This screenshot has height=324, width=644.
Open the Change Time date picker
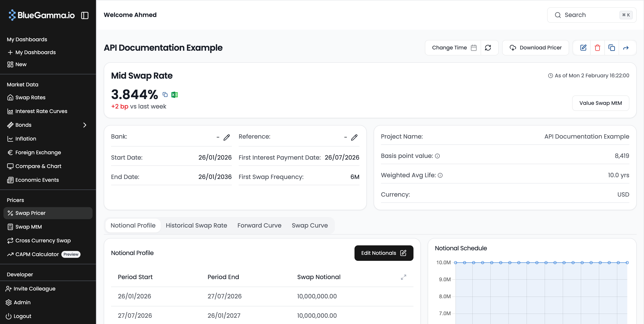(454, 48)
